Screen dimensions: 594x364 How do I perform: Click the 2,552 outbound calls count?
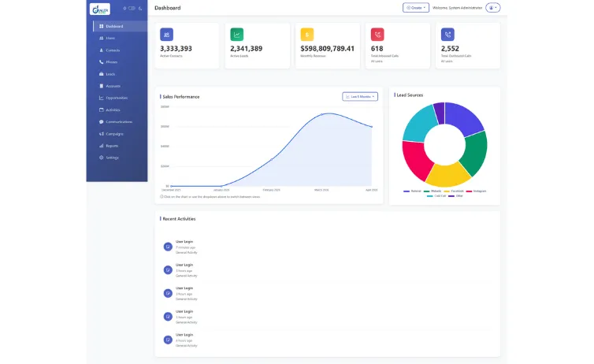click(x=450, y=49)
